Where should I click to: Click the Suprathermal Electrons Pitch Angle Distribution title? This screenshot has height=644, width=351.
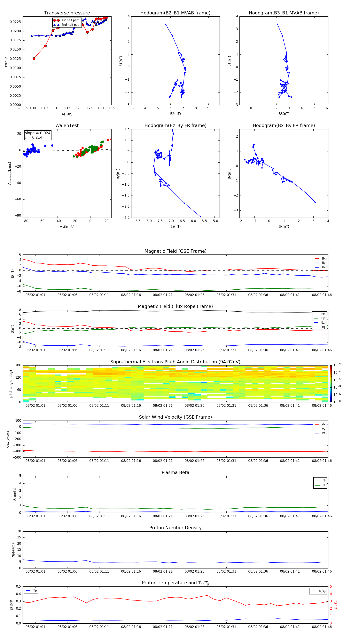pos(175,362)
